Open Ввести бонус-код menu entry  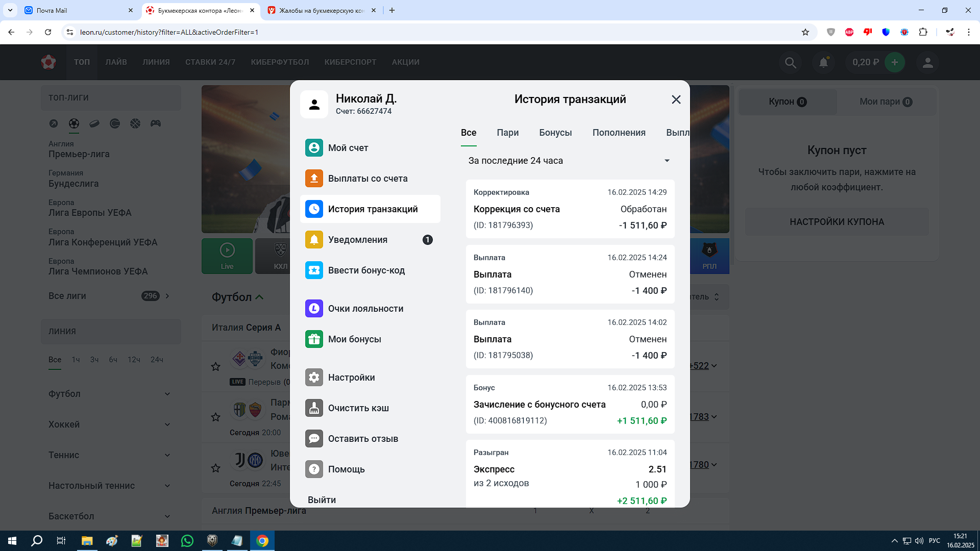370,270
